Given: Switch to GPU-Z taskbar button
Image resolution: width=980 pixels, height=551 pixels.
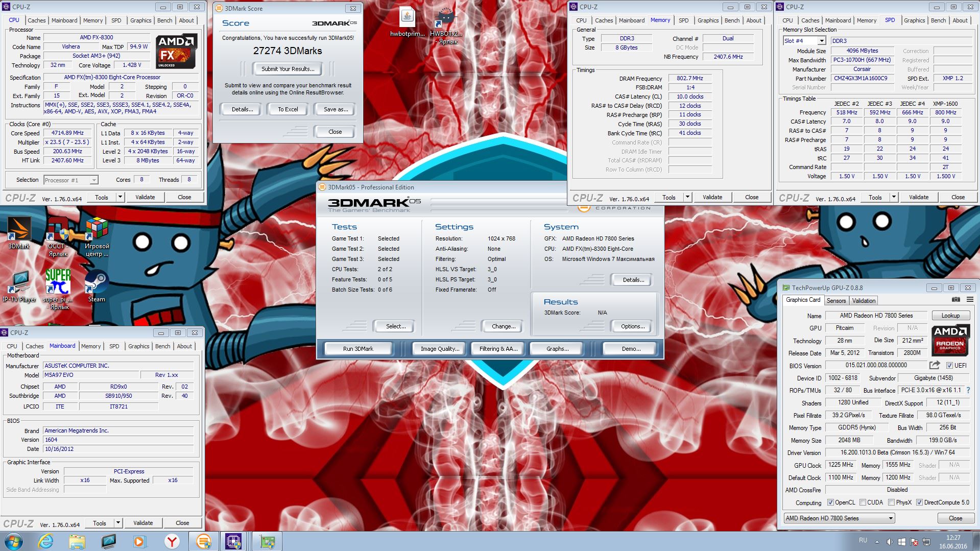Looking at the screenshot, I should click(267, 541).
